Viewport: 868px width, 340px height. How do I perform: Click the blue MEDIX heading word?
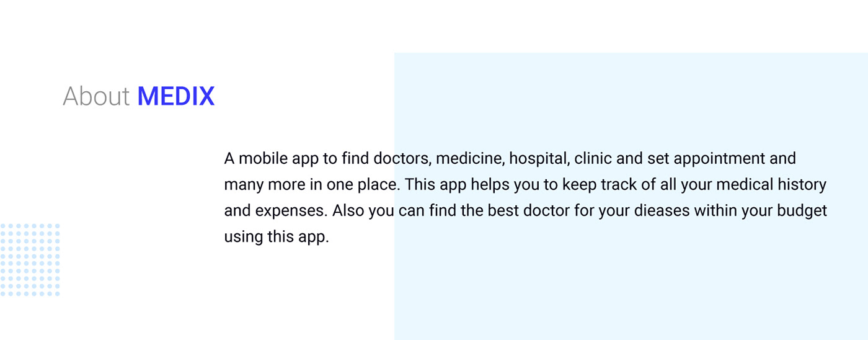[x=175, y=97]
